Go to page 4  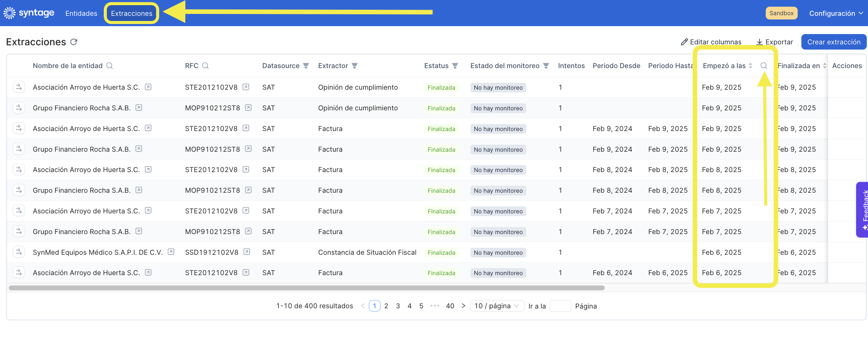[x=409, y=306]
